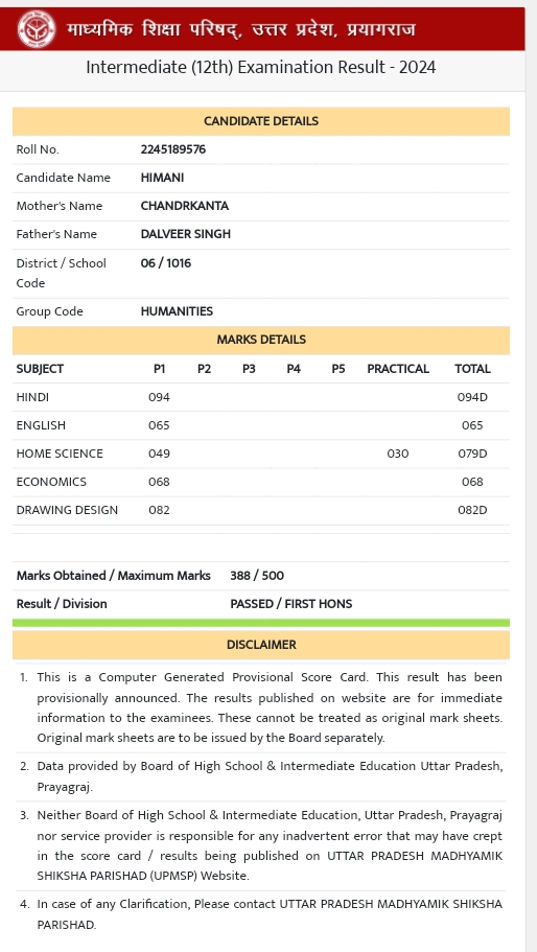The width and height of the screenshot is (537, 952).
Task: Click mother's name CHANDRKANTA
Action: pos(185,206)
